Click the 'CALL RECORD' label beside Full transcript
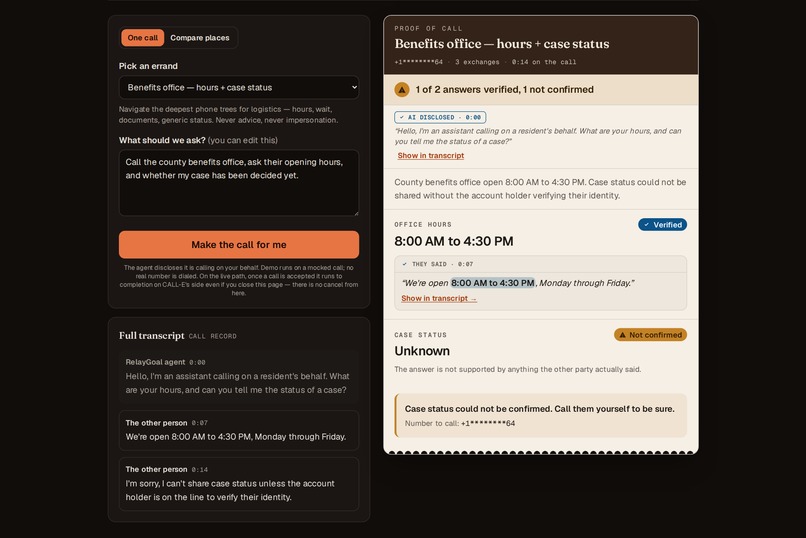The height and width of the screenshot is (538, 806). click(213, 336)
